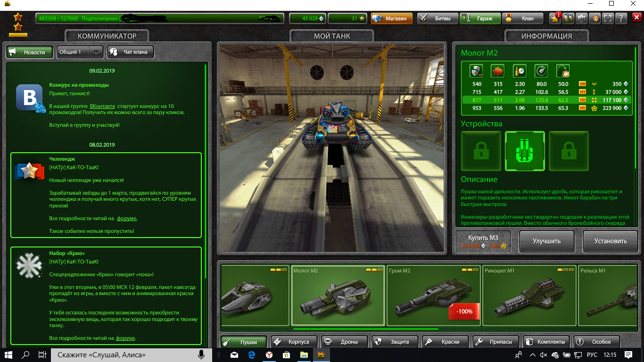Open the Клан clan section

point(522,18)
